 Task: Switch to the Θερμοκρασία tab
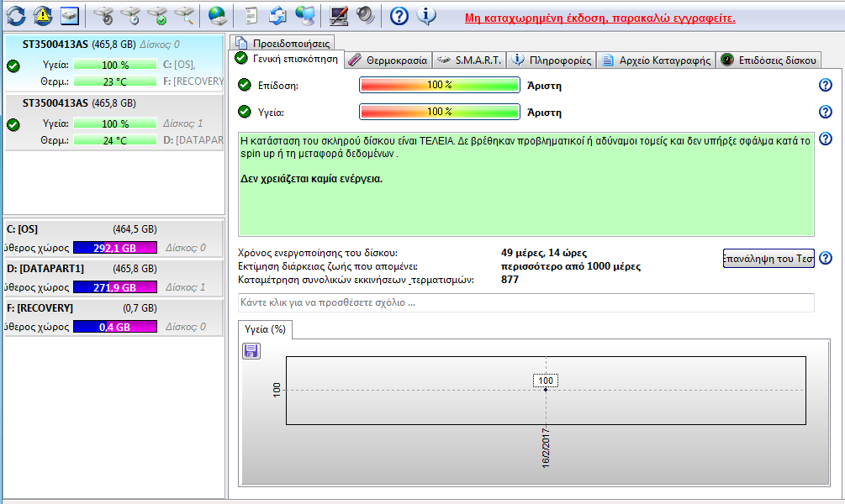[x=388, y=60]
